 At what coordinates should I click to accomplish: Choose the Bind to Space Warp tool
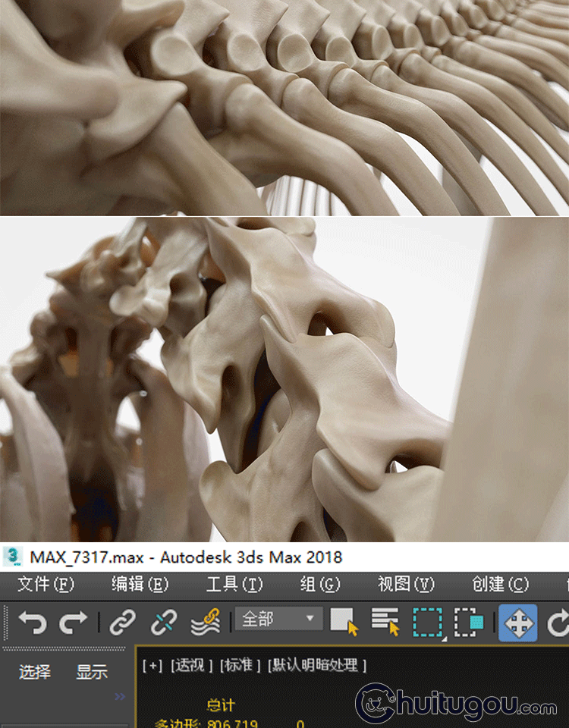(x=205, y=623)
